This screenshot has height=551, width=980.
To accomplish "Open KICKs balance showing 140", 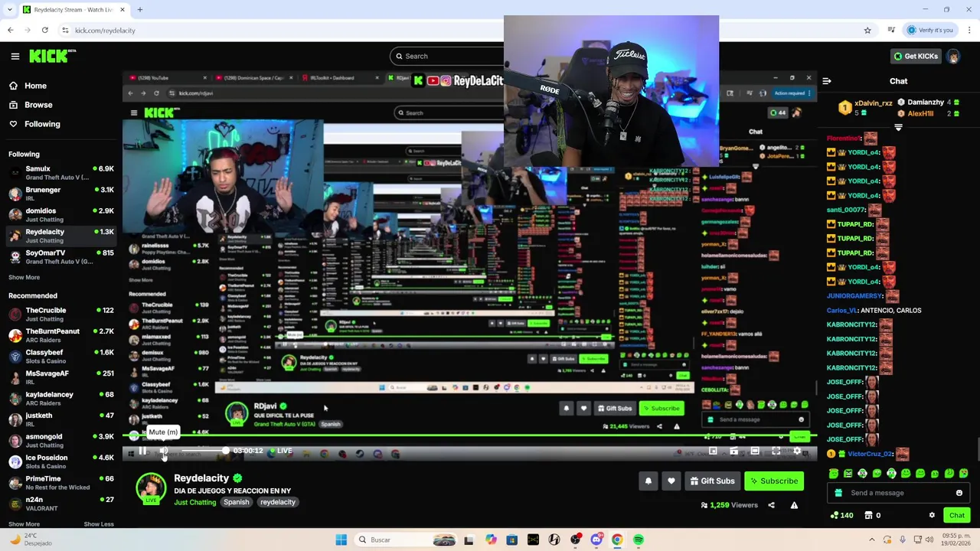I will [x=842, y=515].
